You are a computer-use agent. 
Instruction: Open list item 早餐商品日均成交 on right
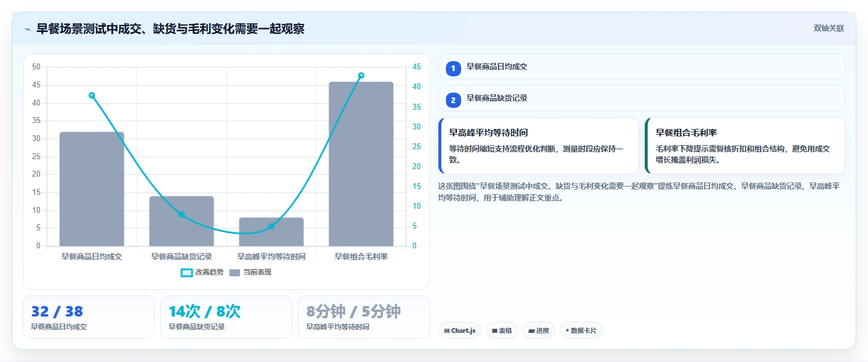[641, 66]
